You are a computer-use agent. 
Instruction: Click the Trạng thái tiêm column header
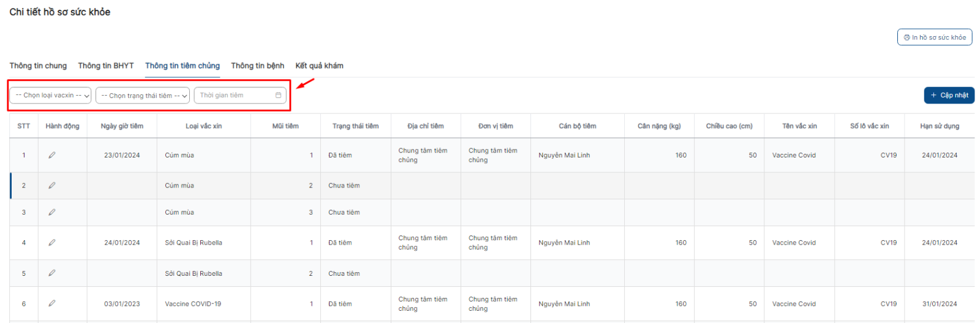[x=355, y=126]
